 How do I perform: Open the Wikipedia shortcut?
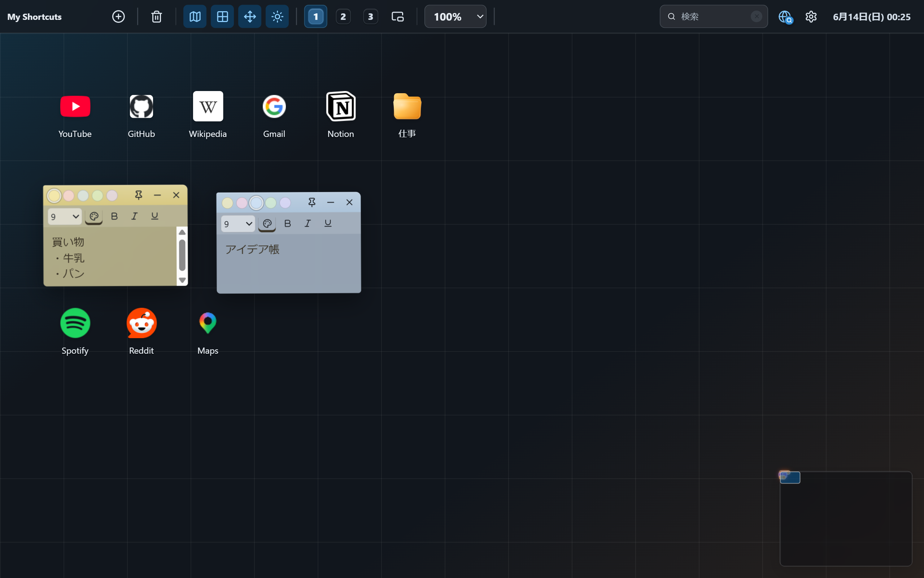(208, 106)
